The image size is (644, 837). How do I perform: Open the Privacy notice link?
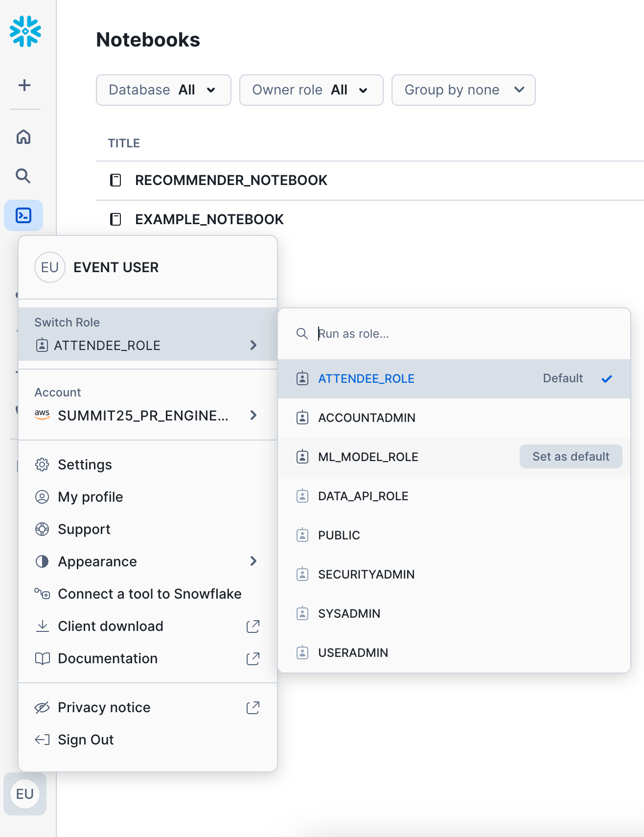pyautogui.click(x=148, y=707)
